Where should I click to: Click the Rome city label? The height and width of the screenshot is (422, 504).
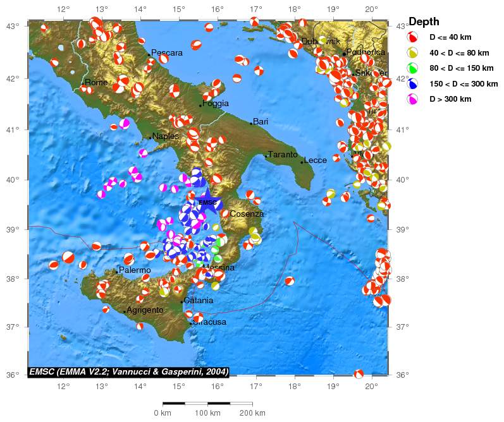tap(96, 82)
